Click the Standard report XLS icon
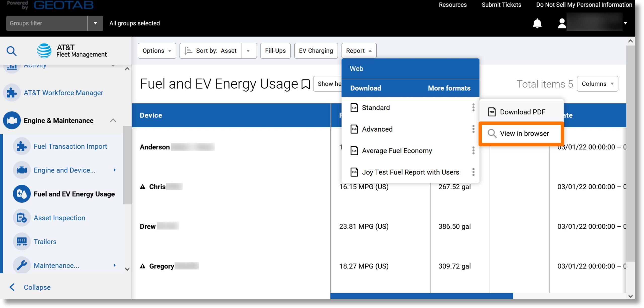 pyautogui.click(x=354, y=108)
